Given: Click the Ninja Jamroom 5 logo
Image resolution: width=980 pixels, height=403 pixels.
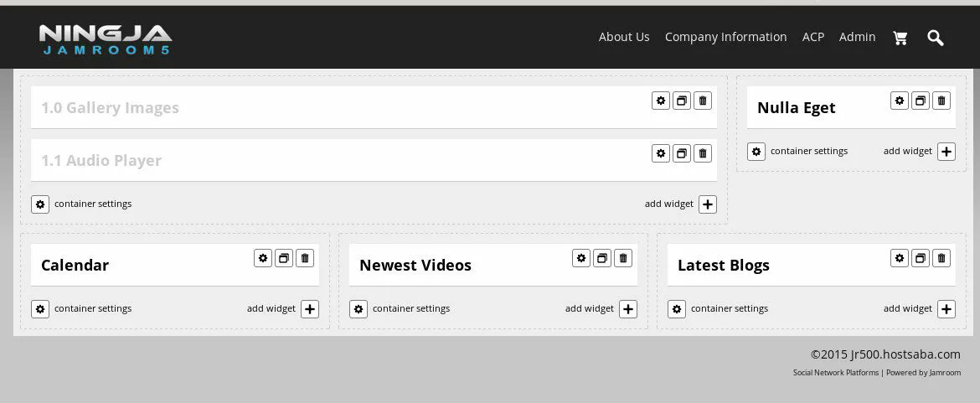Looking at the screenshot, I should point(105,39).
